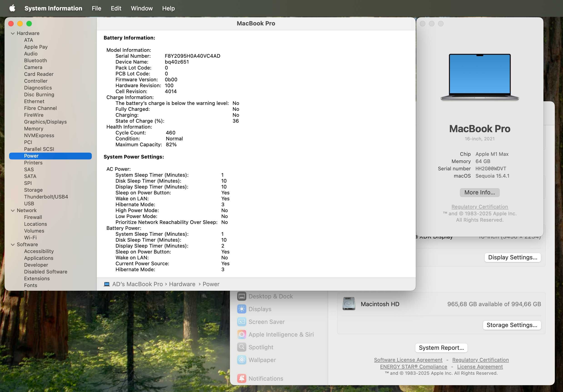Collapse the Network section
The image size is (563, 392).
[x=13, y=211]
